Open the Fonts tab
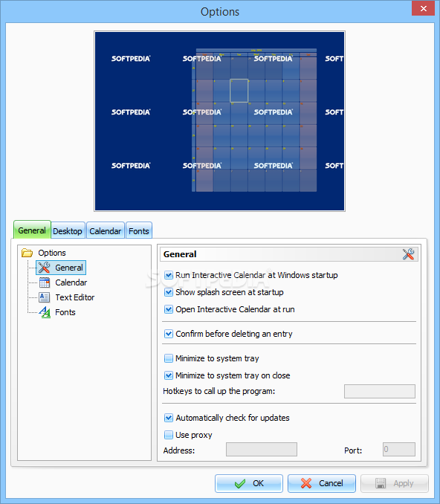Viewport: 440px width, 504px height. click(x=138, y=230)
